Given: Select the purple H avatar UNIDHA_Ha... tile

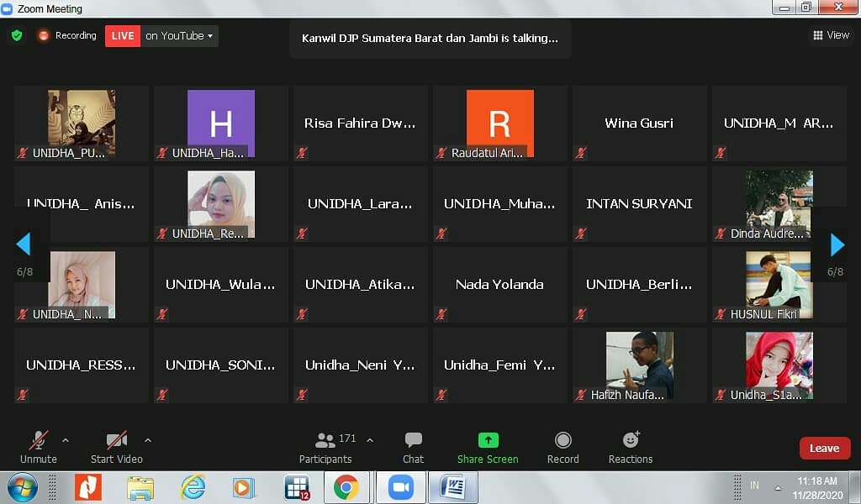Looking at the screenshot, I should [x=221, y=123].
